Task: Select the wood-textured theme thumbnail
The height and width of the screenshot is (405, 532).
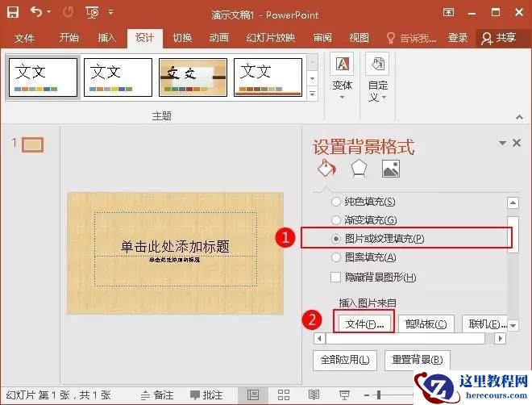Action: pyautogui.click(x=193, y=77)
